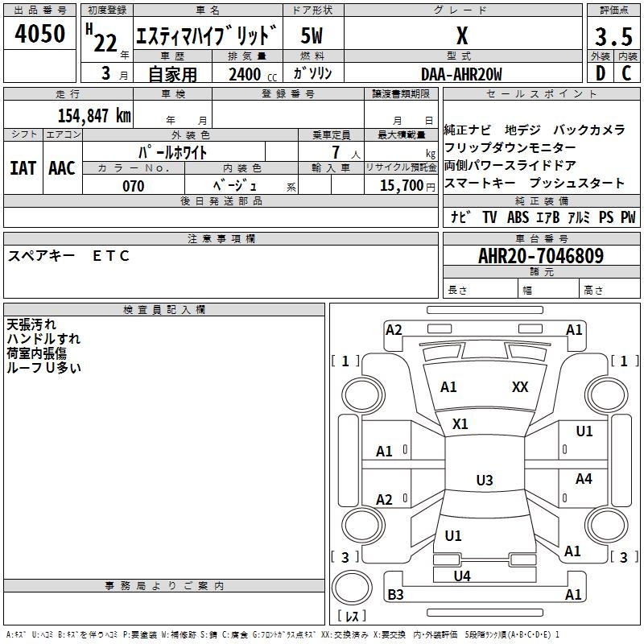644x644 pixels.
Task: Click chassis number AHR20-7046809
Action: point(541,256)
